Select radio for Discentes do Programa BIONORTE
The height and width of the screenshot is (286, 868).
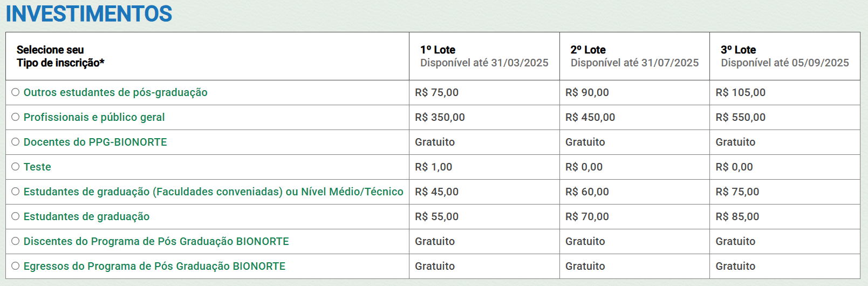coord(16,241)
